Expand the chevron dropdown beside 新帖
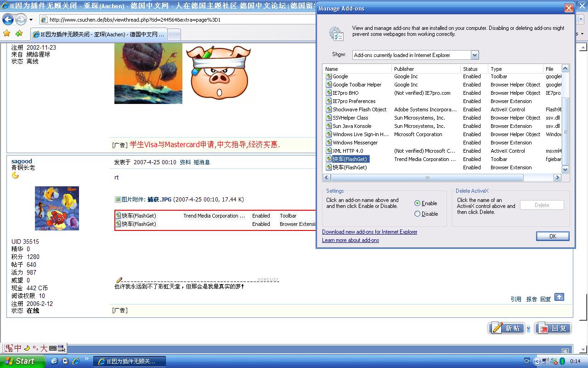The height and width of the screenshot is (368, 588). (x=528, y=328)
